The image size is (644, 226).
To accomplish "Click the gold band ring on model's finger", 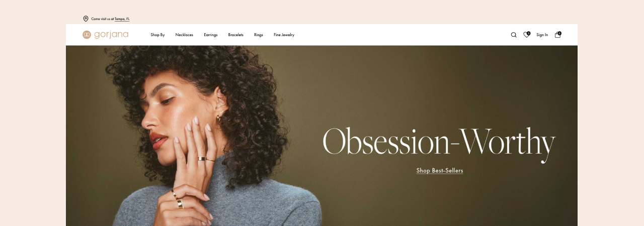I will click(x=201, y=159).
